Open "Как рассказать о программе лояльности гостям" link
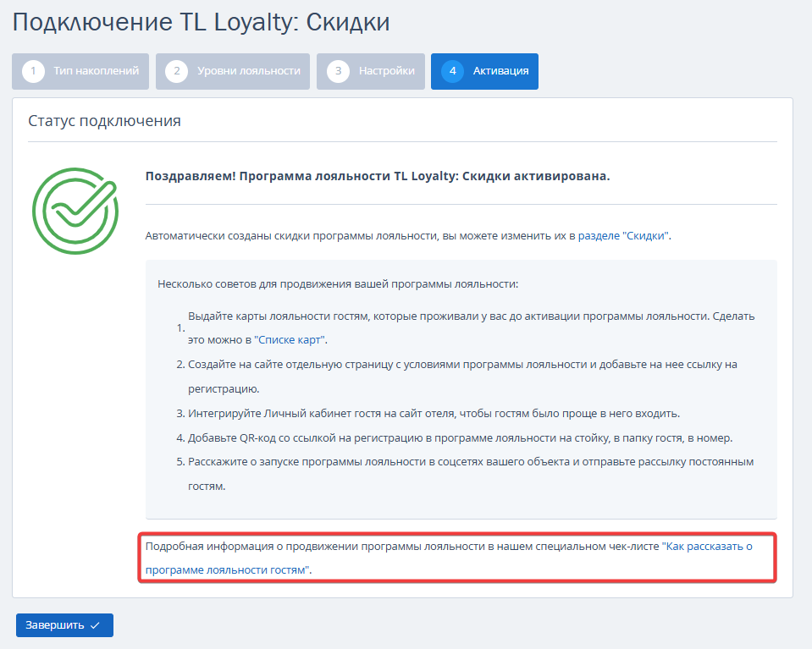This screenshot has height=649, width=812. 449,558
